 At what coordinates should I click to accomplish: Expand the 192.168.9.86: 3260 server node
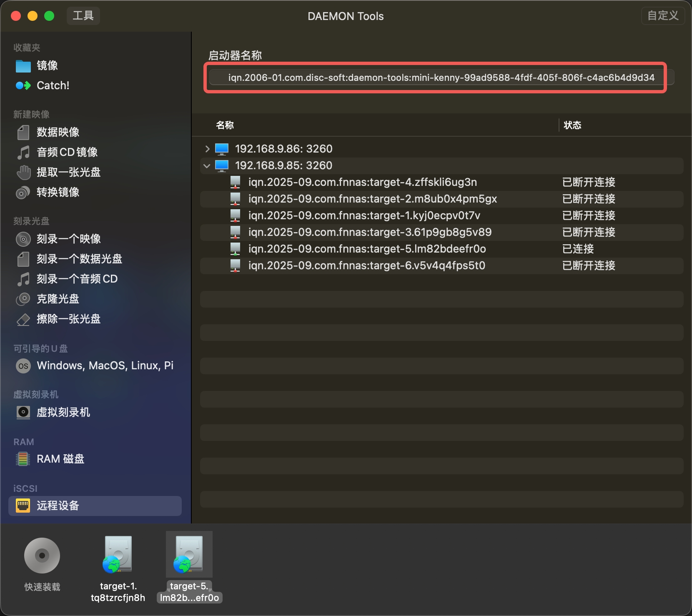207,149
